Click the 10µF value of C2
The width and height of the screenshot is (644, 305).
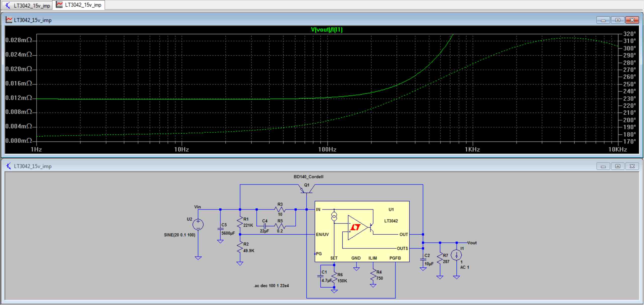[429, 264]
